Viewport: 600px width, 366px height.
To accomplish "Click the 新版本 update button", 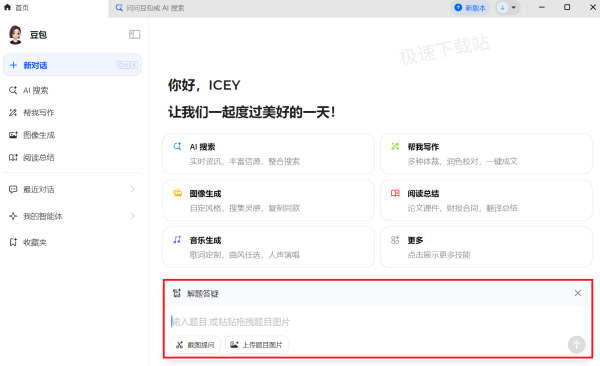I will tap(470, 8).
